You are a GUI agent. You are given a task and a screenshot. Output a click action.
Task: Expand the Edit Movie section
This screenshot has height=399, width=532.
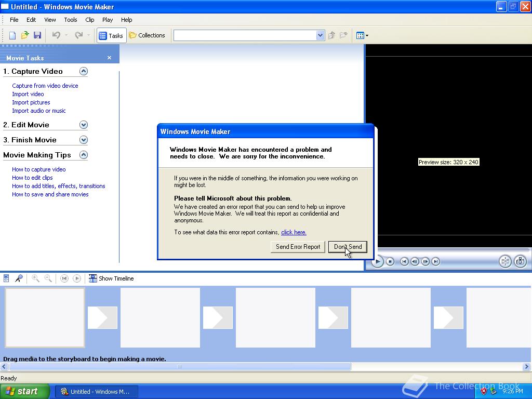[84, 125]
